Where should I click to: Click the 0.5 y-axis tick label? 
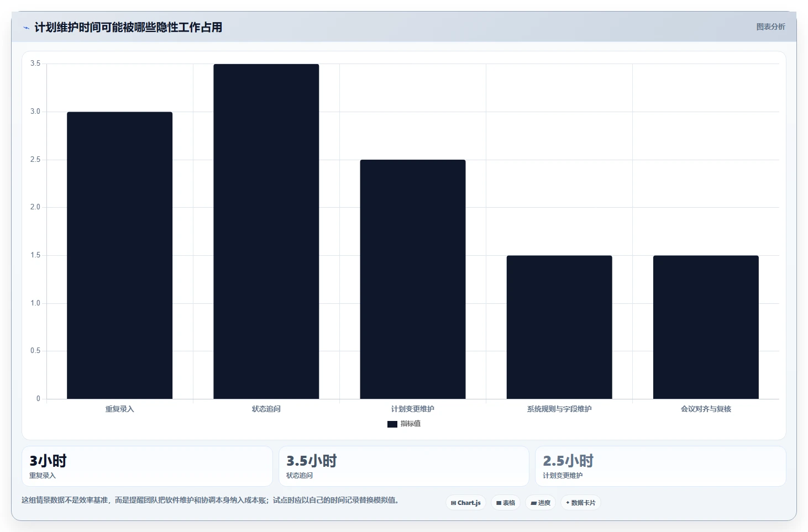tap(35, 351)
